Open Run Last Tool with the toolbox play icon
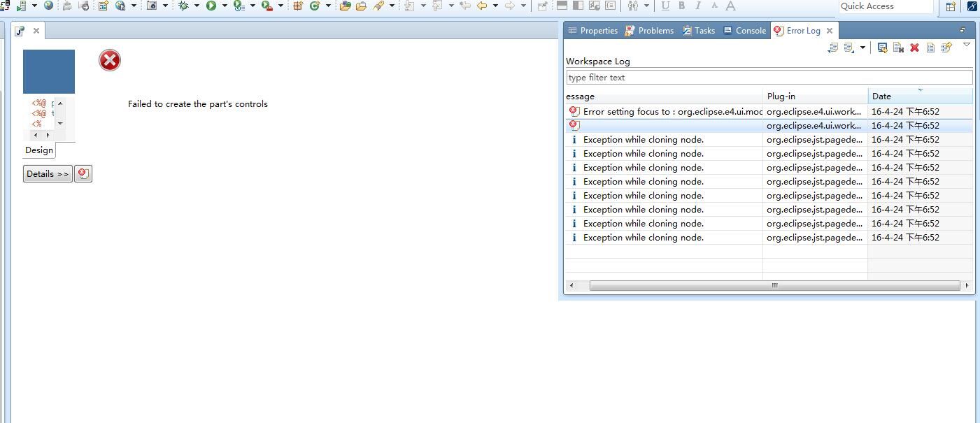The height and width of the screenshot is (423, 980). pyautogui.click(x=267, y=6)
